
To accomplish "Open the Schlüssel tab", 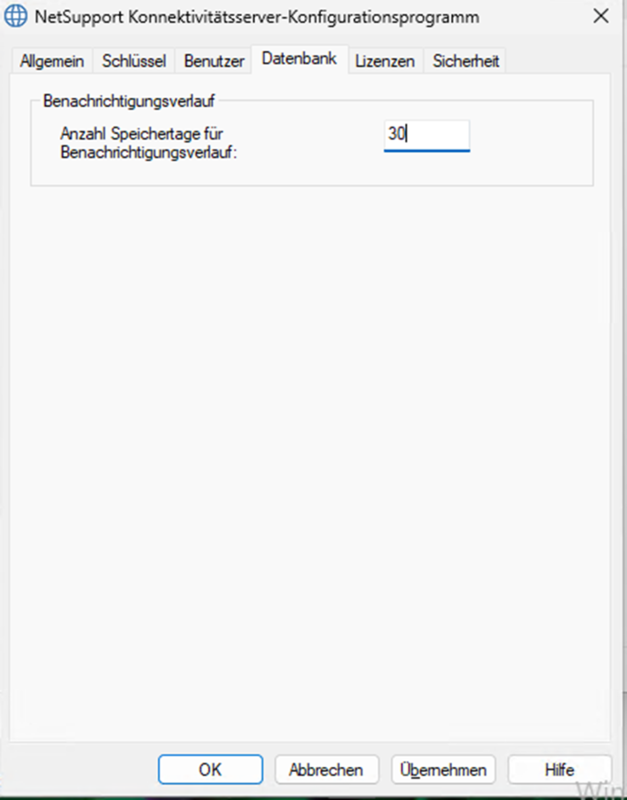I will [x=134, y=61].
